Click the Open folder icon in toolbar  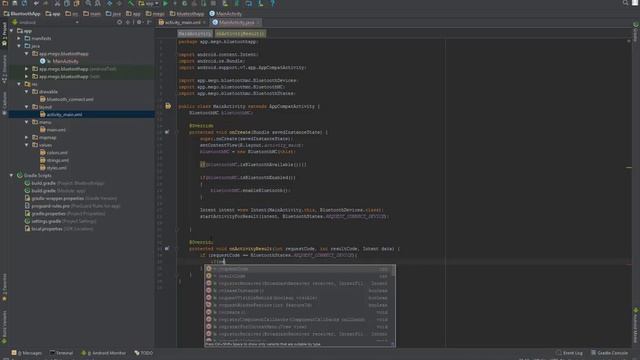[5, 3]
